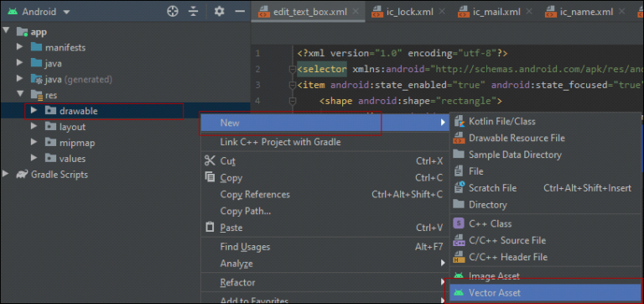This screenshot has height=304, width=644.
Task: Click the C++ Class icon
Action: (459, 223)
